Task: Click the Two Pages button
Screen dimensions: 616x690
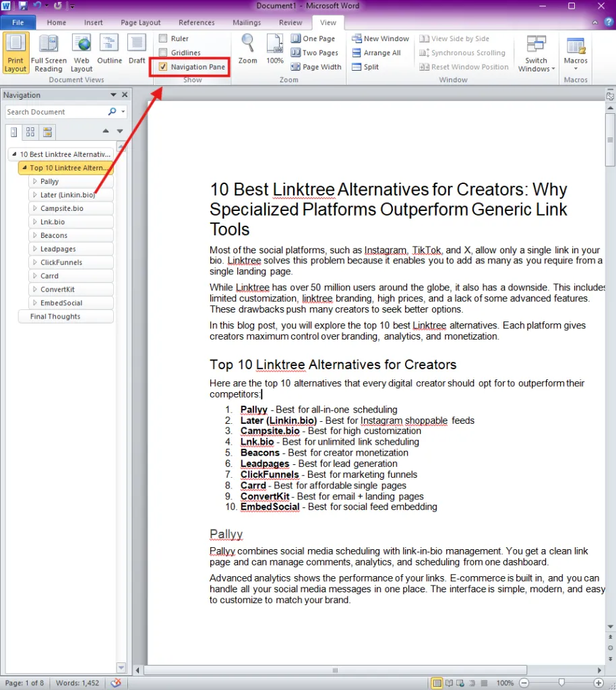Action: pyautogui.click(x=315, y=53)
